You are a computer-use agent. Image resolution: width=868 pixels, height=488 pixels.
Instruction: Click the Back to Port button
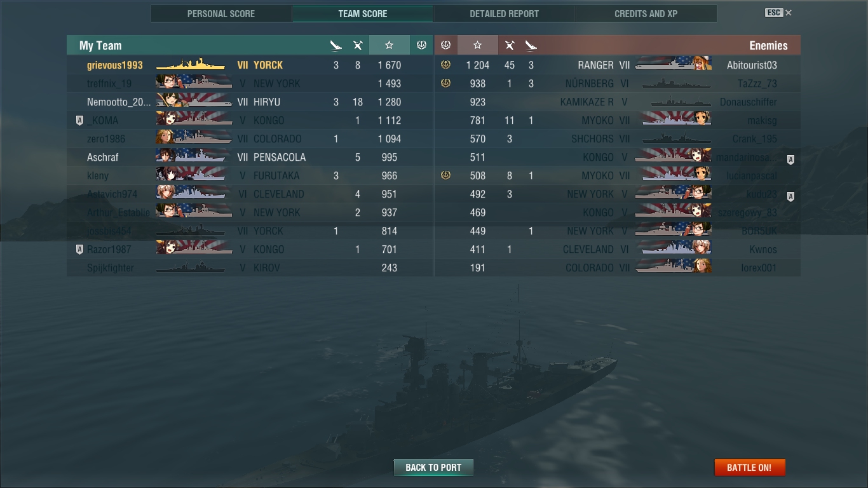[x=433, y=467]
